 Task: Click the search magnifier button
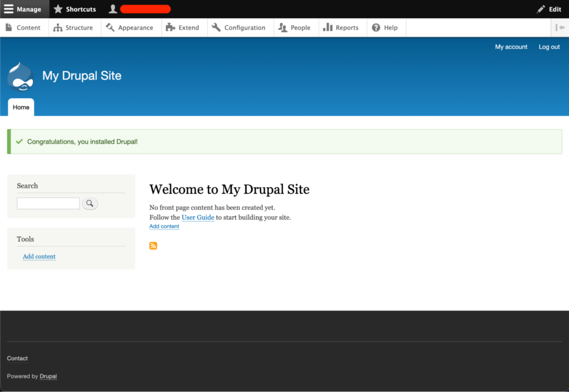(90, 203)
